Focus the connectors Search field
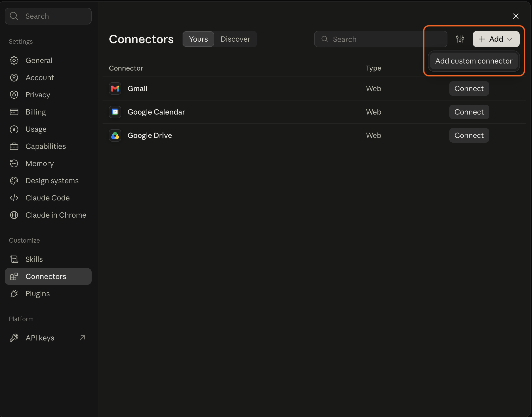Image resolution: width=532 pixels, height=417 pixels. click(381, 39)
